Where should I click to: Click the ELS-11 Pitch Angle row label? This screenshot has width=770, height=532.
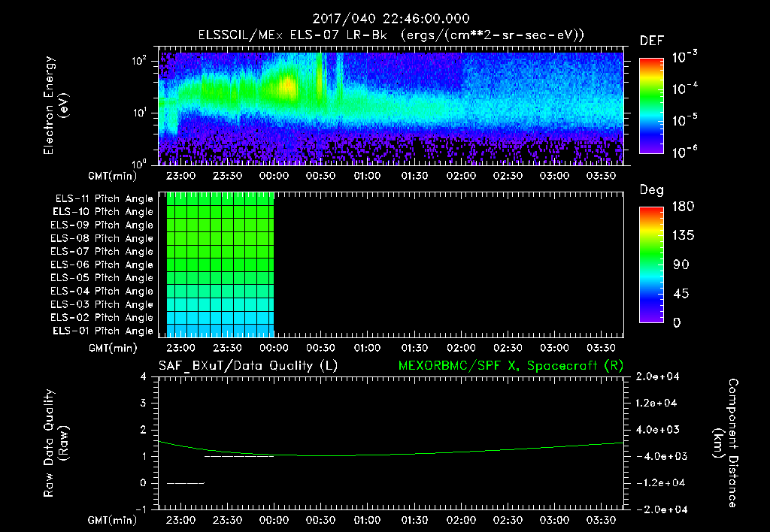pos(104,199)
